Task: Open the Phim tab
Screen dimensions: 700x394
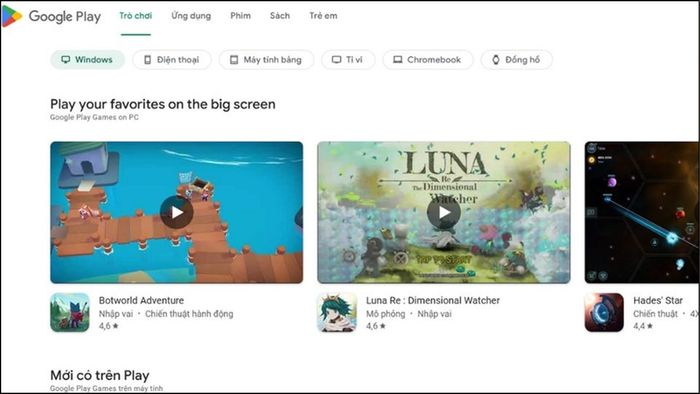Action: [x=240, y=16]
